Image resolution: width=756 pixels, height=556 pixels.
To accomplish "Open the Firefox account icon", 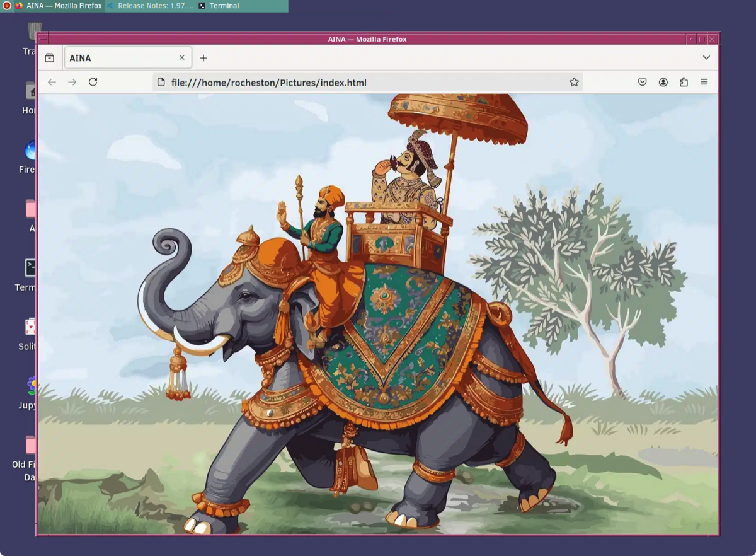I will point(663,82).
